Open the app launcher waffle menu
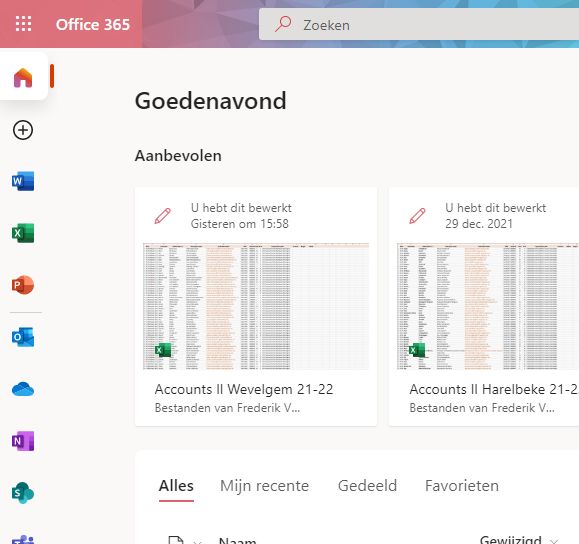The height and width of the screenshot is (544, 579). pos(23,24)
